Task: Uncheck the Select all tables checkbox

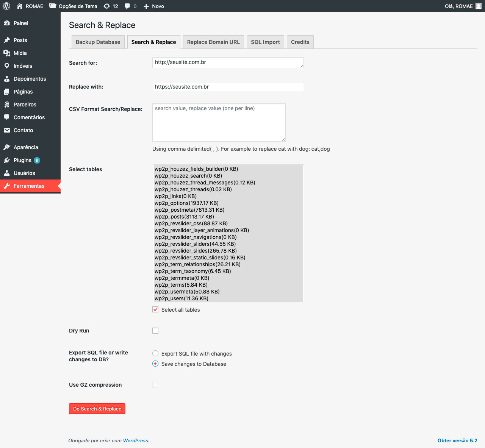Action: (155, 309)
